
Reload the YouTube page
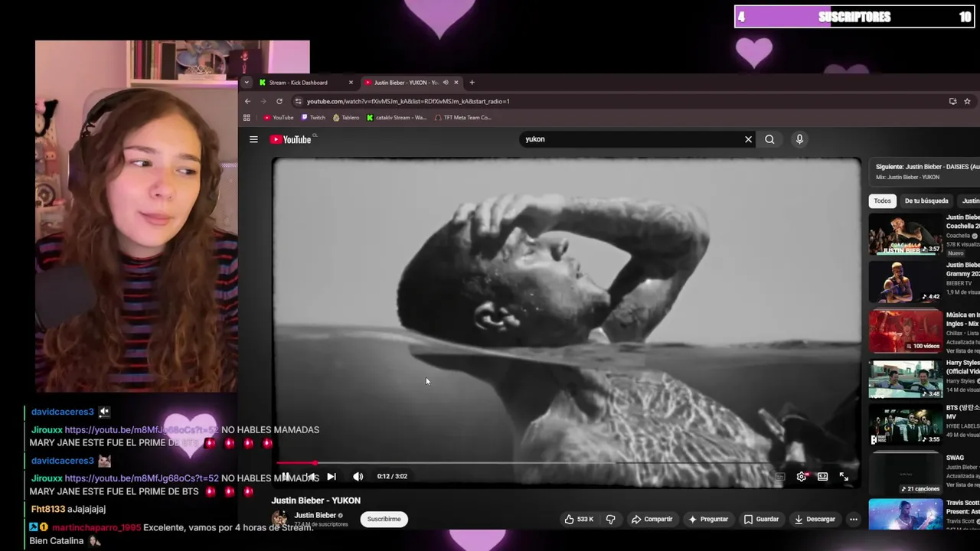click(x=279, y=101)
